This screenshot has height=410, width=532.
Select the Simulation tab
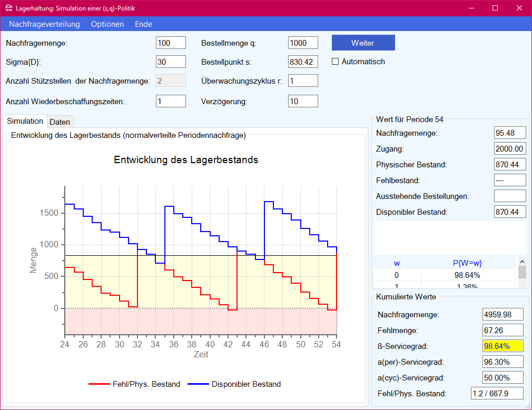tap(25, 121)
